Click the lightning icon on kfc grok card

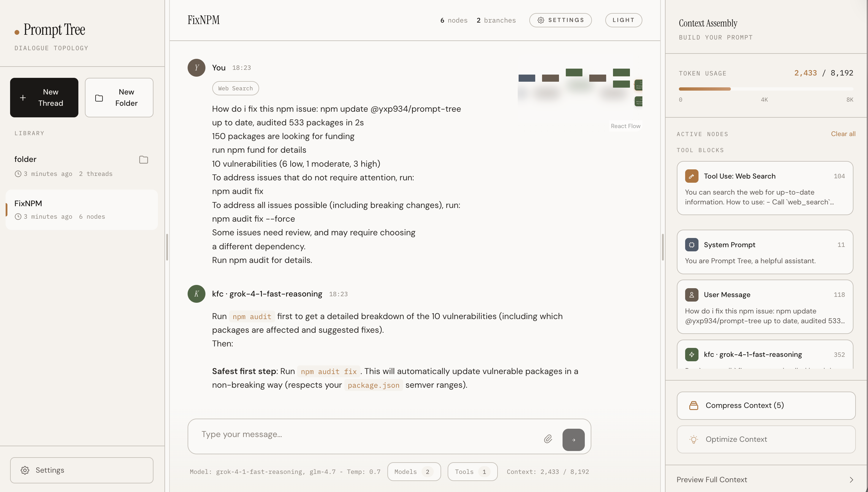click(x=691, y=354)
